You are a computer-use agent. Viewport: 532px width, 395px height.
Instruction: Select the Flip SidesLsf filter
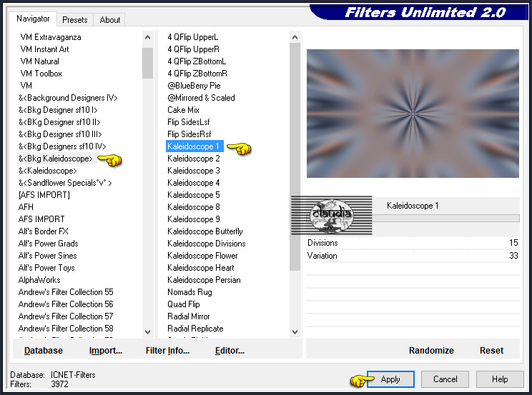pos(188,122)
